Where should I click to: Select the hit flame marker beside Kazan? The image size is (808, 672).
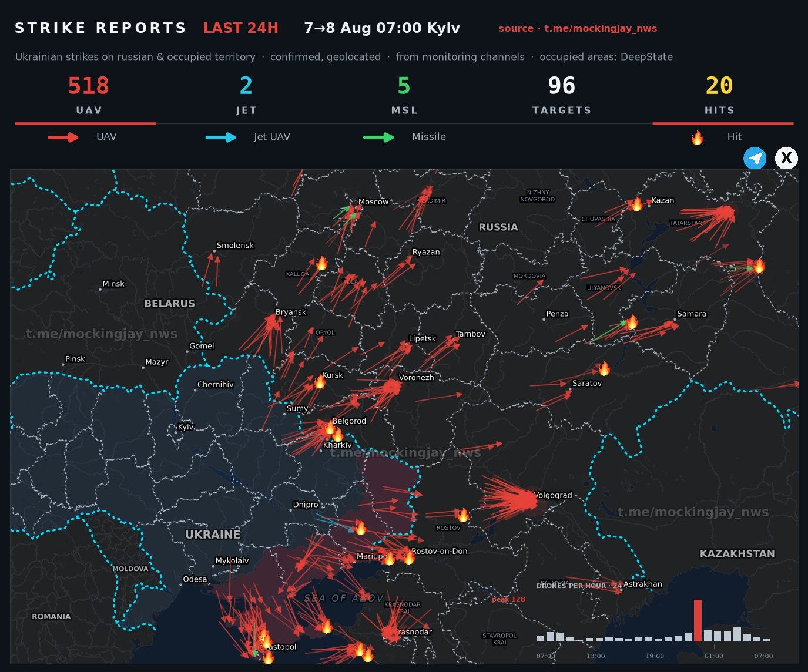point(636,204)
